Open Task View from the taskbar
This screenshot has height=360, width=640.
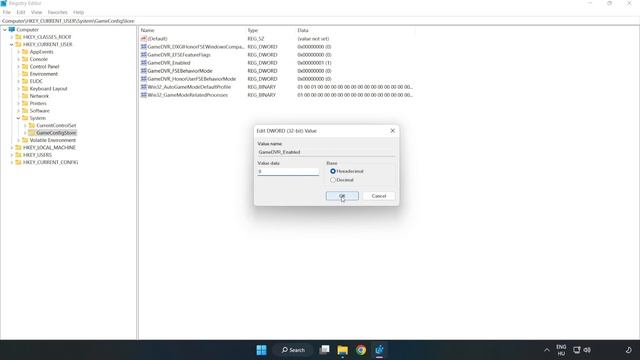point(324,350)
